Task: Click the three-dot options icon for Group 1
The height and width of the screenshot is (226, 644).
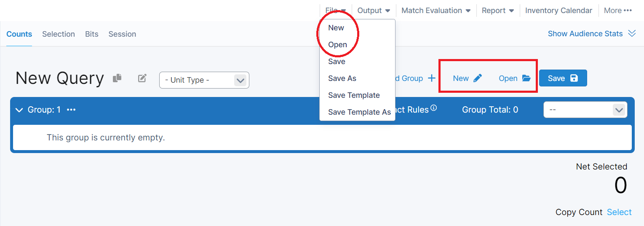Action: (x=71, y=110)
